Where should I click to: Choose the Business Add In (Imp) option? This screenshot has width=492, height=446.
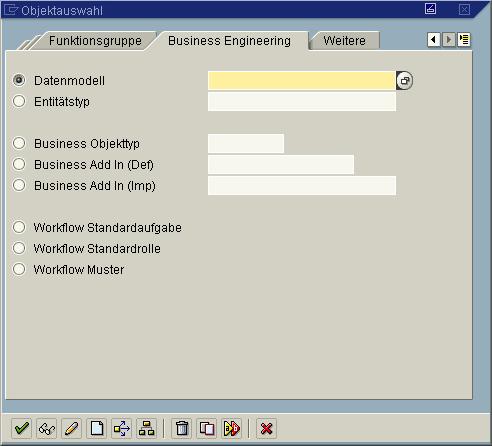coord(19,185)
